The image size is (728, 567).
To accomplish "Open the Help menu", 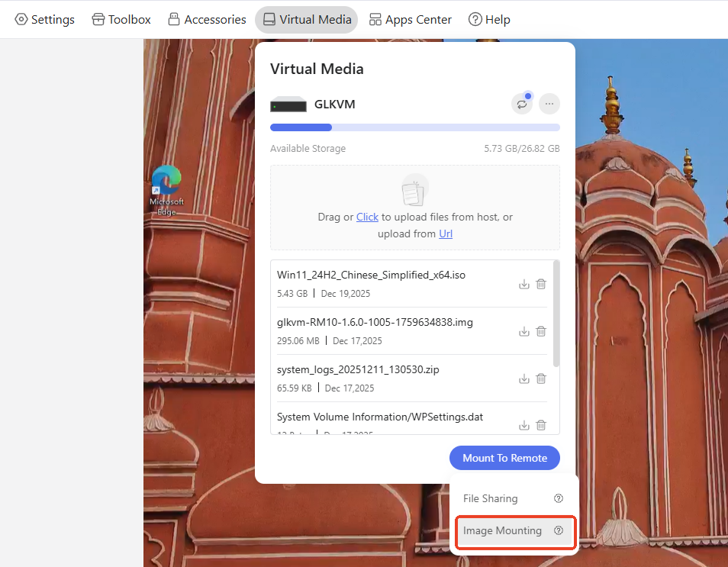I will click(x=489, y=19).
